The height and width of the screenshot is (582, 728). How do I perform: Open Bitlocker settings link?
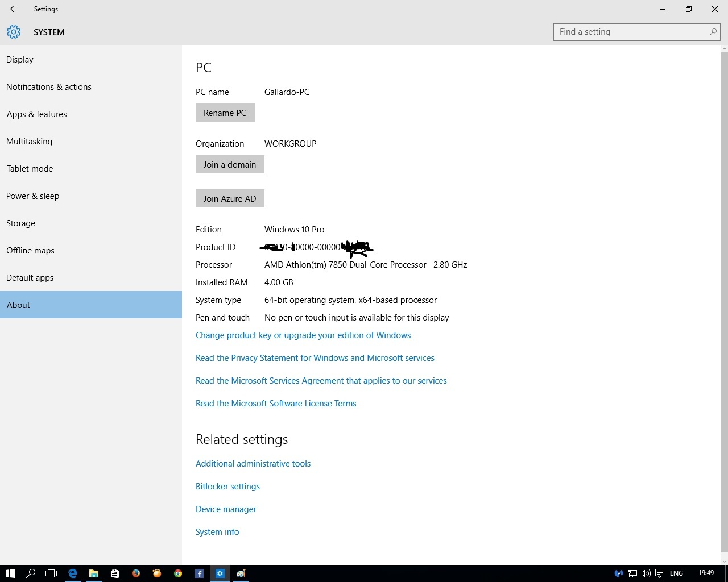pyautogui.click(x=227, y=487)
